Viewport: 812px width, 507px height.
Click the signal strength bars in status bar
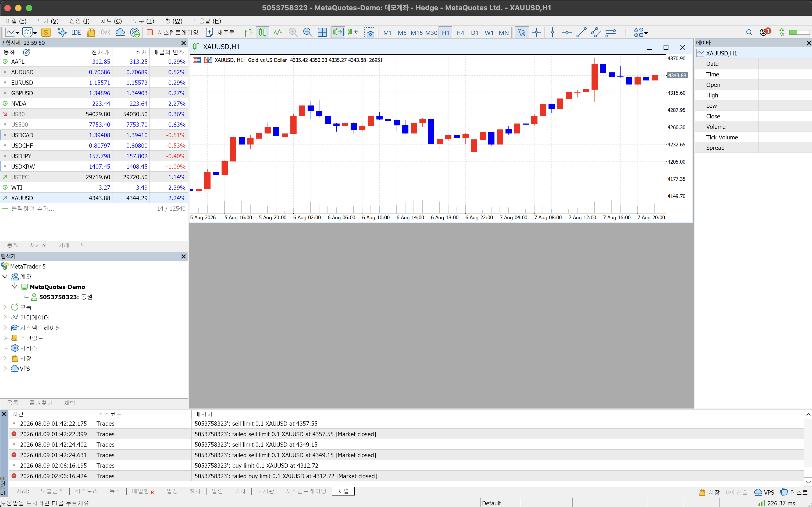pyautogui.click(x=761, y=503)
